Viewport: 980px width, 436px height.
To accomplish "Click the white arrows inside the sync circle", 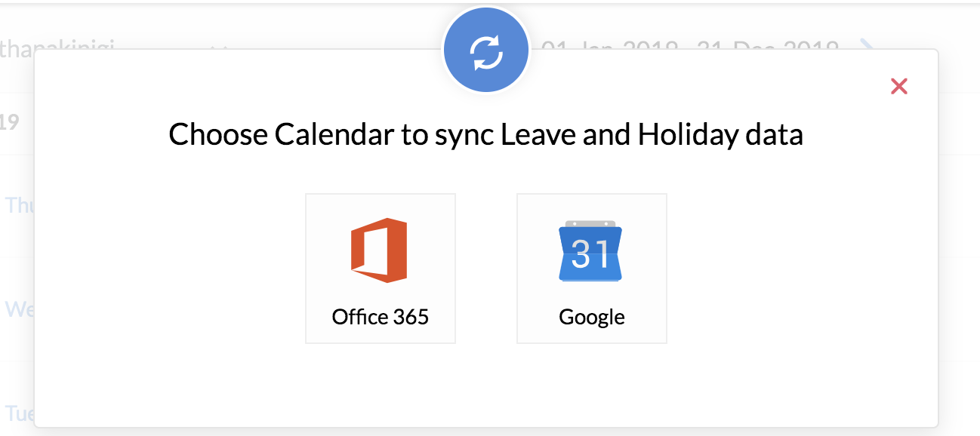I will coord(485,53).
